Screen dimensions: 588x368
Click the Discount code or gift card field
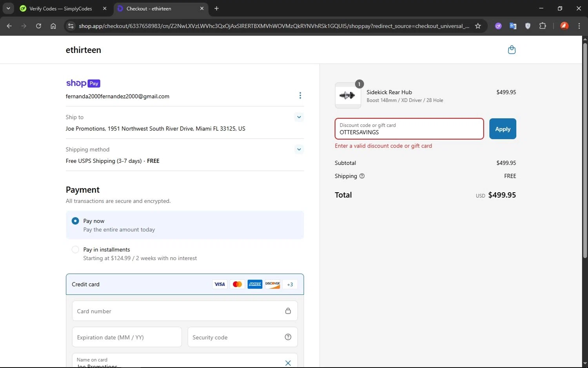click(x=409, y=129)
